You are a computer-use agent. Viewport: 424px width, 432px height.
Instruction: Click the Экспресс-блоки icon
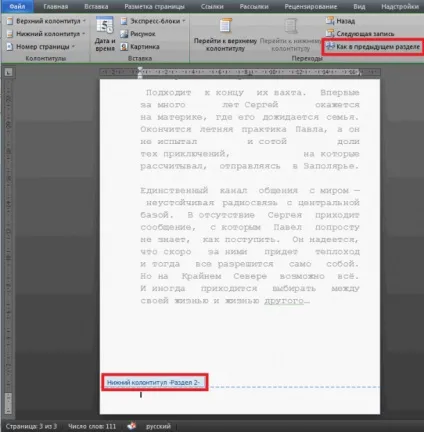(124, 21)
